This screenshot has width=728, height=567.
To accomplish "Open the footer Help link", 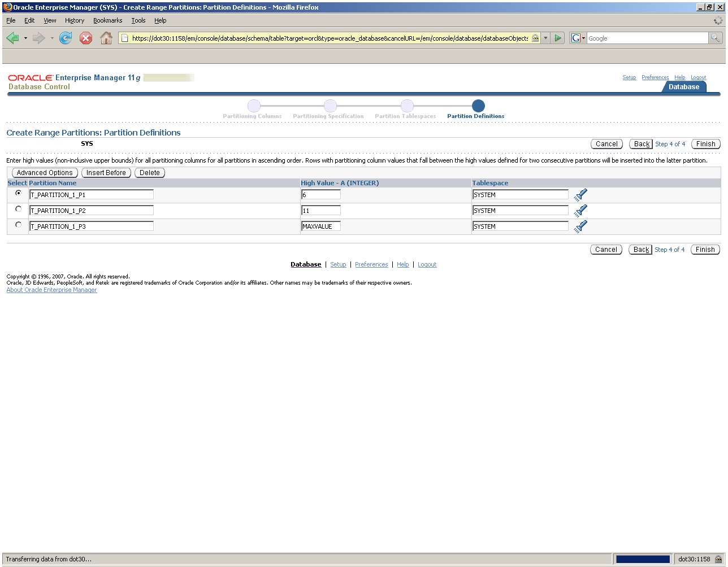I will [x=403, y=264].
